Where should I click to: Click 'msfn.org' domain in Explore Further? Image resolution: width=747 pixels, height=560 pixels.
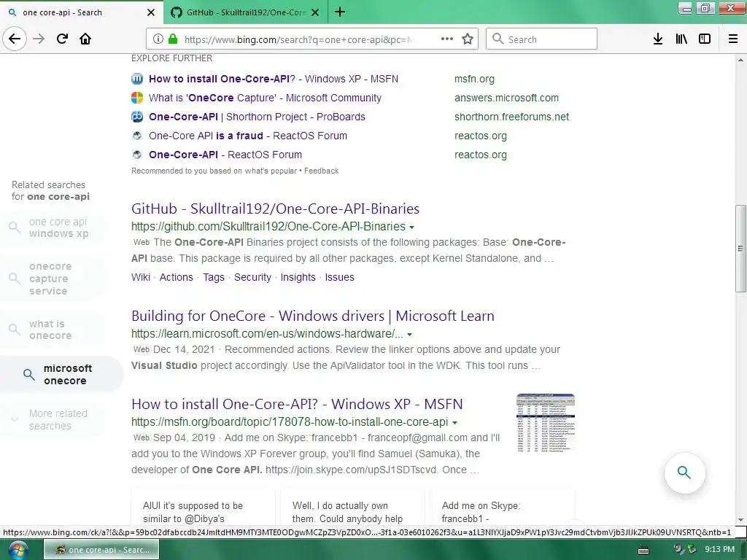tap(474, 79)
